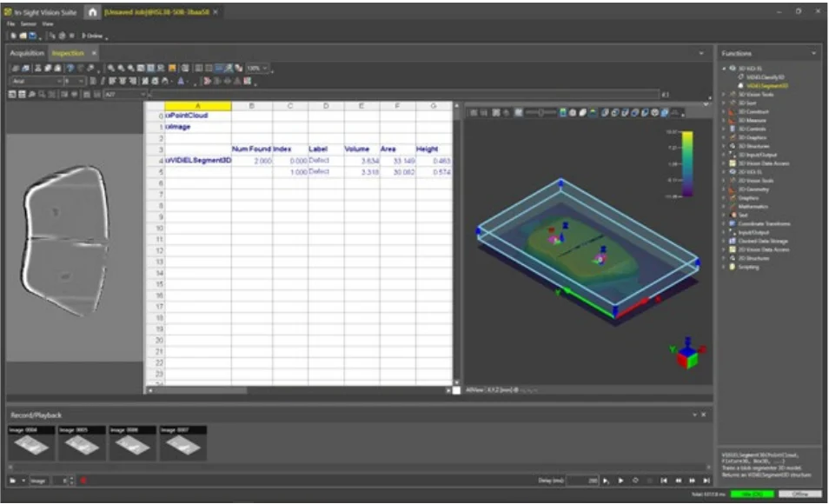Click the Open Job folder icon
Screen dimensions: 829x504
[23, 36]
